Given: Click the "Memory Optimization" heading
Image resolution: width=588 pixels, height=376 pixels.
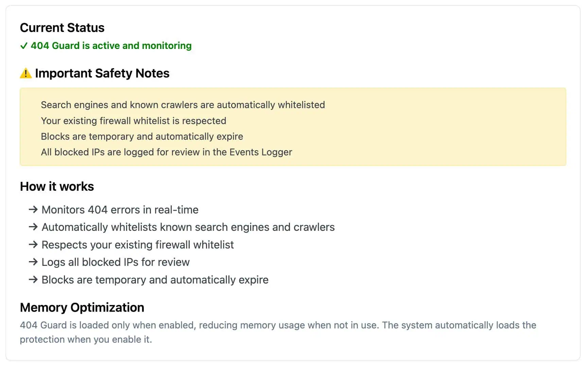Looking at the screenshot, I should pyautogui.click(x=82, y=308).
